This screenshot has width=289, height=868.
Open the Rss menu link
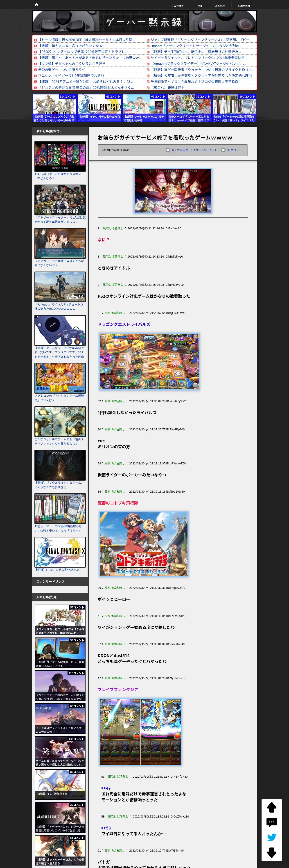[199, 6]
